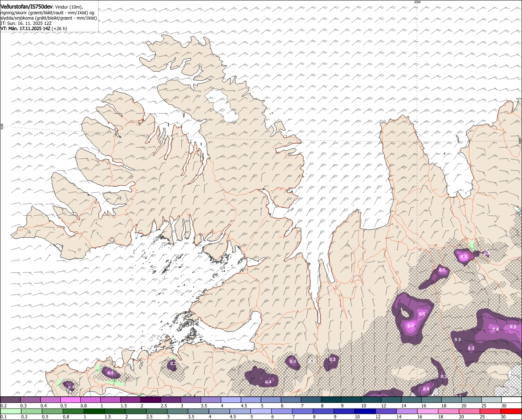Screen dimensions: 522x420
Task: Select the green 0.8 swatch in lower scale
Action: 73,411
